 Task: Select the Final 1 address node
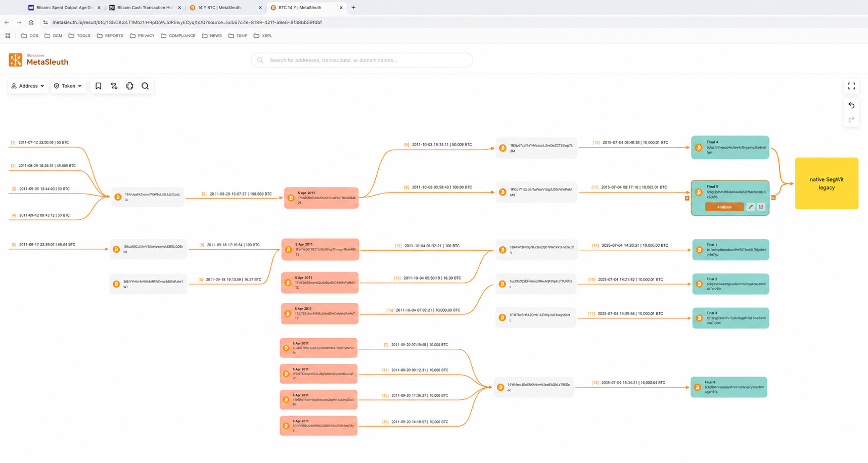pos(730,250)
